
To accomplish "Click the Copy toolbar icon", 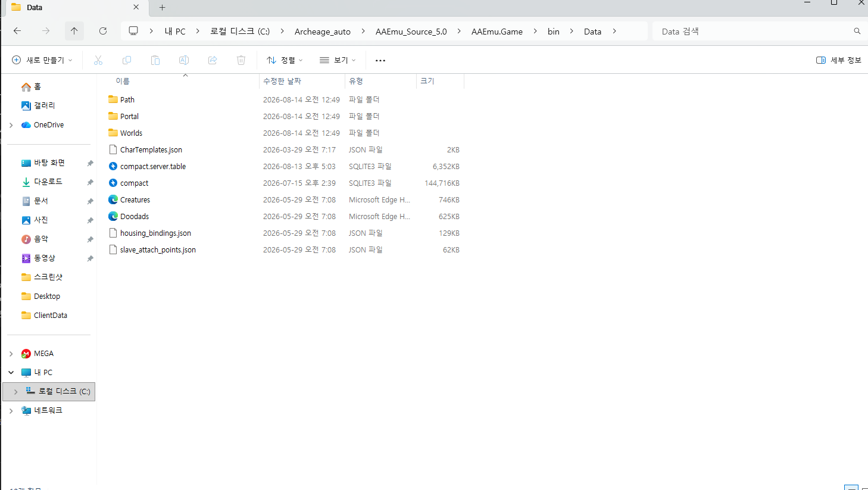I will [x=127, y=60].
